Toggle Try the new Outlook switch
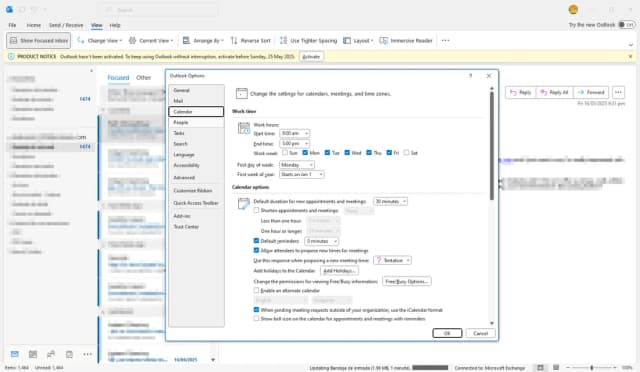 626,25
